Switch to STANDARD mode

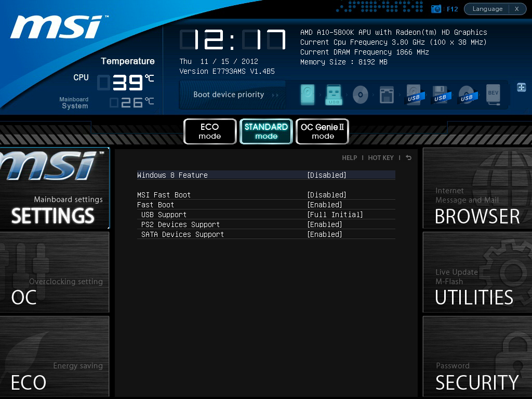coord(267,131)
